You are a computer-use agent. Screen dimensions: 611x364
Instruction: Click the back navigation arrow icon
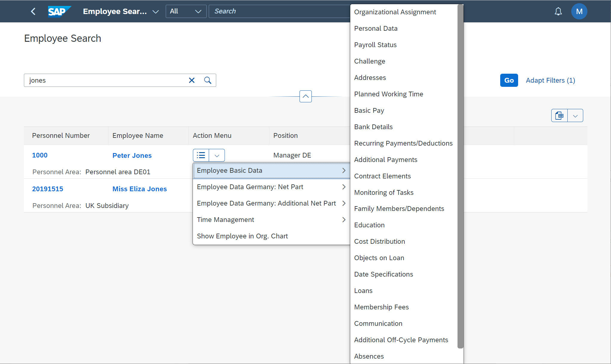click(33, 11)
